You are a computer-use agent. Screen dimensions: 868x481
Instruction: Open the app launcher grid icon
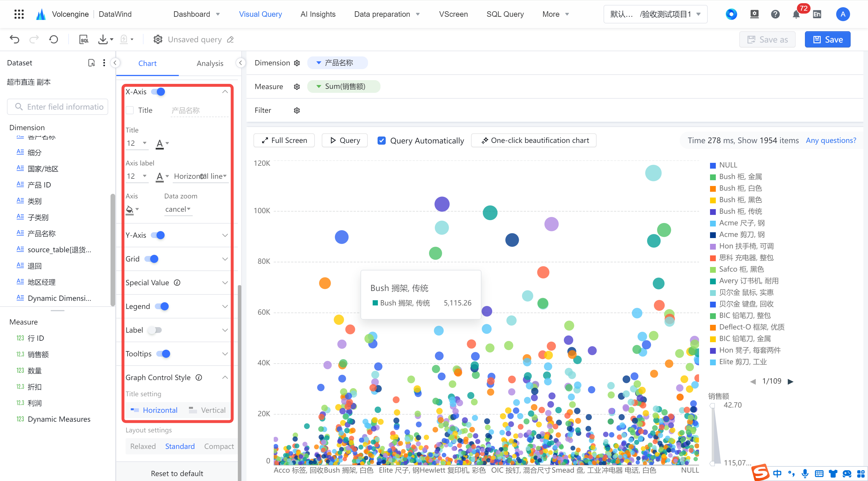[x=19, y=14]
